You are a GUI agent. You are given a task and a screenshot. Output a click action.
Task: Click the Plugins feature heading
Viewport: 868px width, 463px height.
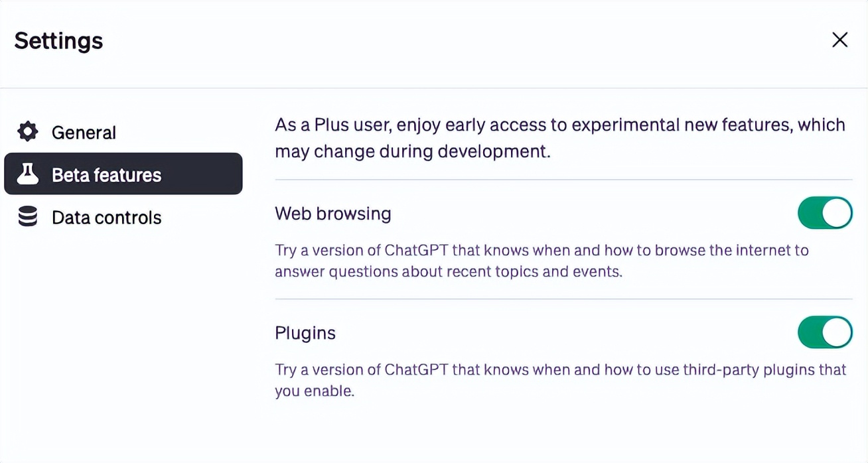[x=305, y=332]
